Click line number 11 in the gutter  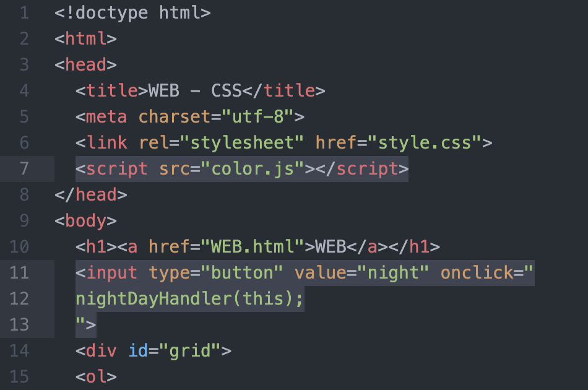pos(20,273)
